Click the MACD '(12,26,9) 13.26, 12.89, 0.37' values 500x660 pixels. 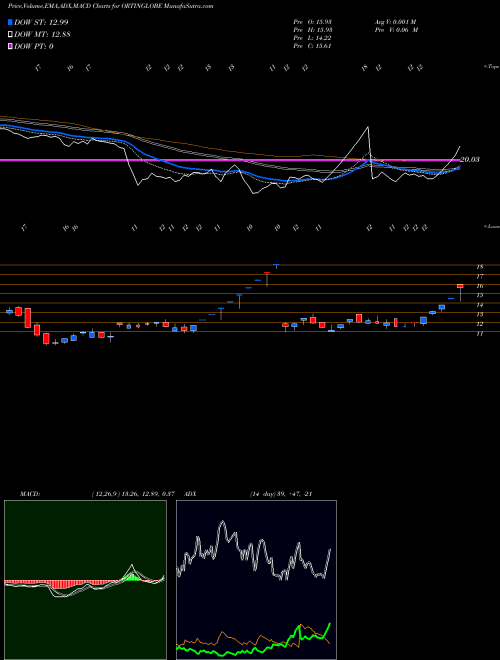tap(133, 494)
